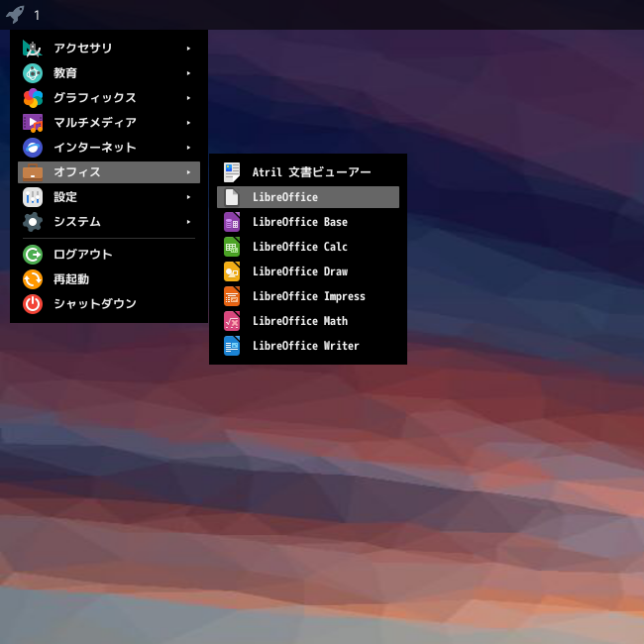Expand the マルチメディア submenu arrow
Screen dimensions: 644x644
pyautogui.click(x=188, y=123)
